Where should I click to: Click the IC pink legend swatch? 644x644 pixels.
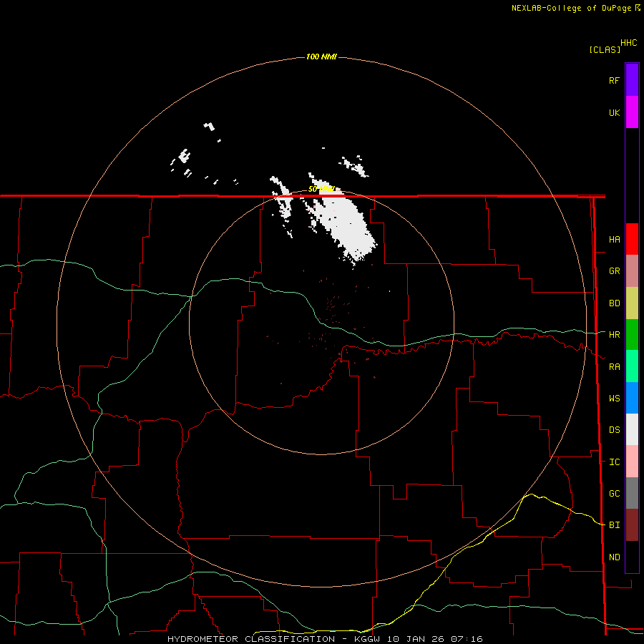[x=632, y=462]
